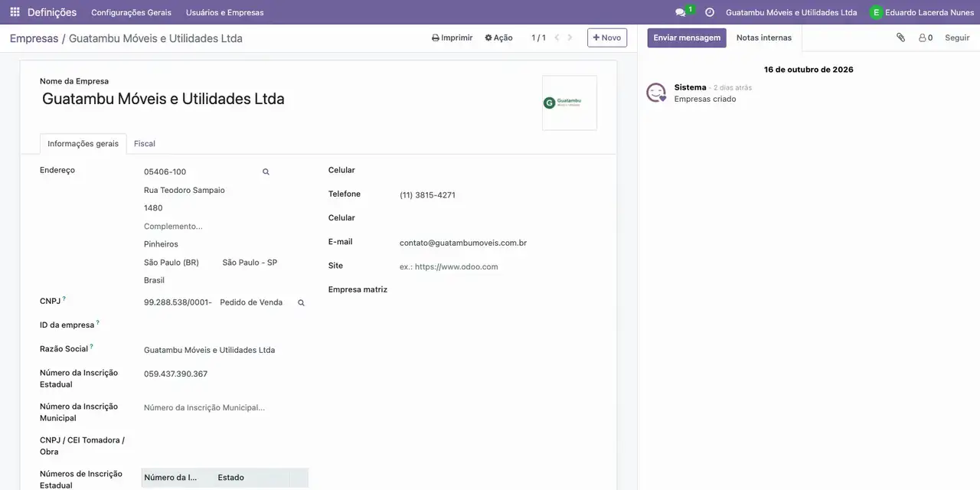Click the Telefone (11) 3815-4271 field
The height and width of the screenshot is (490, 980).
498,195
